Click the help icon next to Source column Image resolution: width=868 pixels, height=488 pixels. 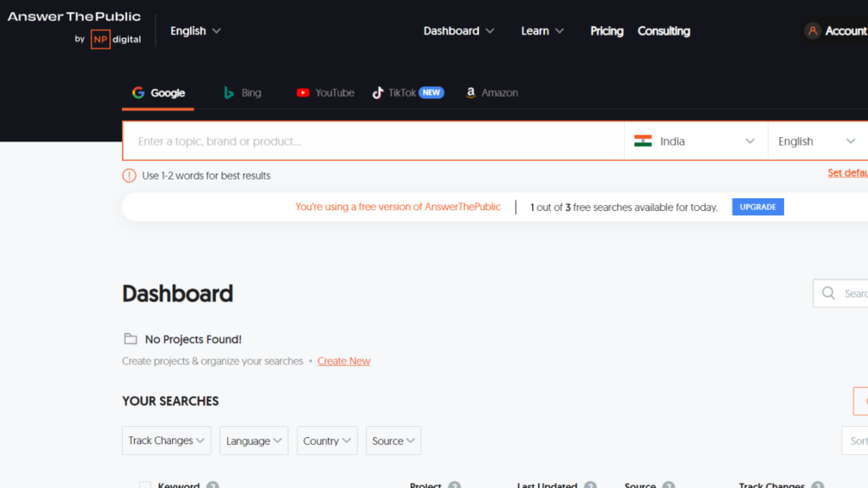669,485
